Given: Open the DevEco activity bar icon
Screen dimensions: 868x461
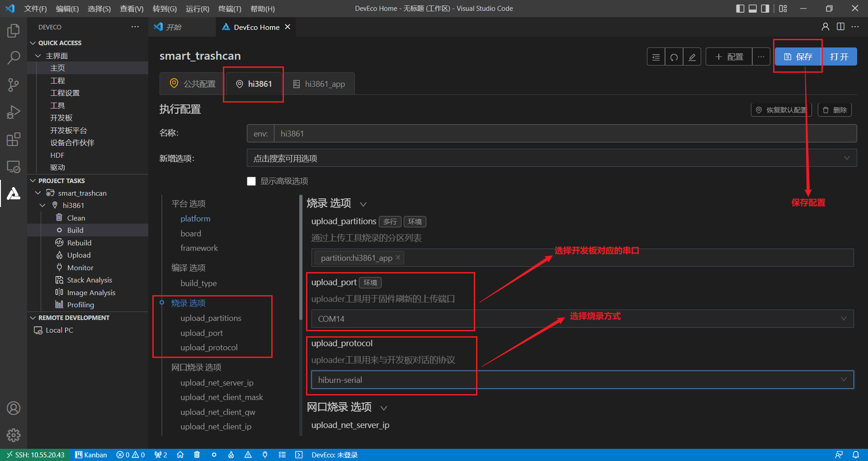Looking at the screenshot, I should pos(14,193).
